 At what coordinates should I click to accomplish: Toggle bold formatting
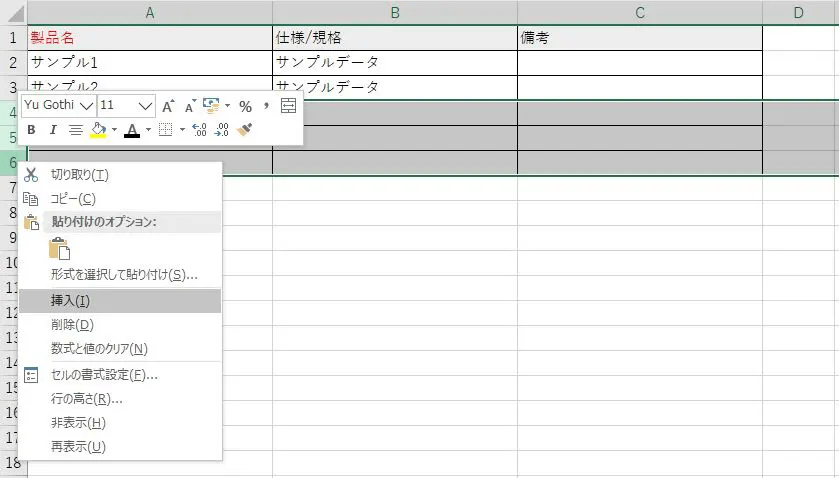click(x=31, y=130)
